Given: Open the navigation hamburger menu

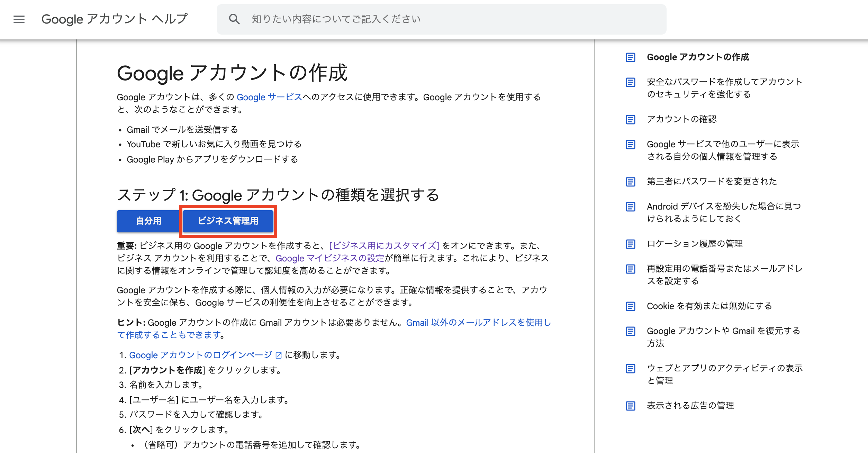Looking at the screenshot, I should [x=18, y=19].
